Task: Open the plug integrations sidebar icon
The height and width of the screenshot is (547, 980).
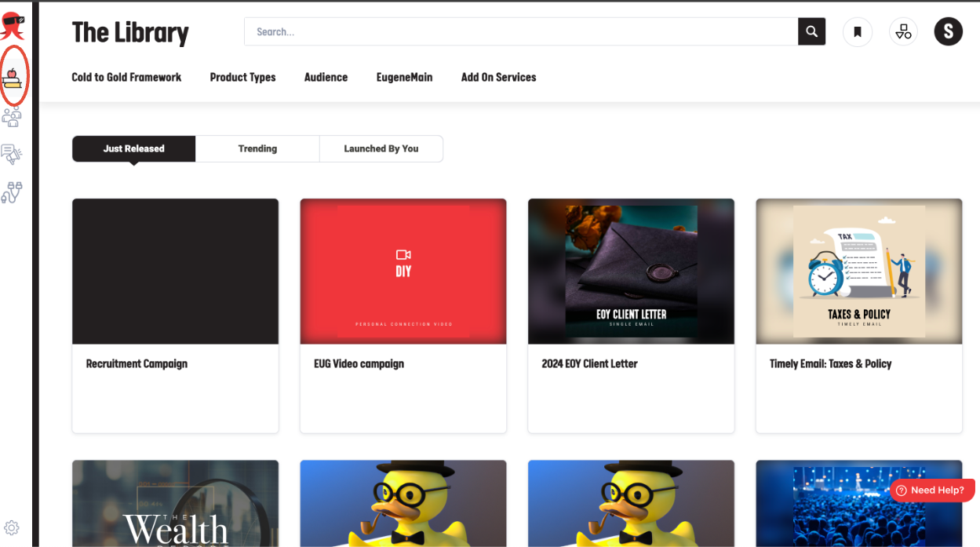Action: (x=12, y=193)
